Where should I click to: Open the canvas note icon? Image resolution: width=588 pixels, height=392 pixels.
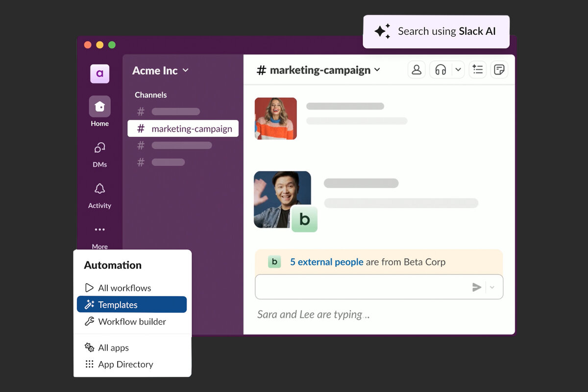tap(499, 70)
